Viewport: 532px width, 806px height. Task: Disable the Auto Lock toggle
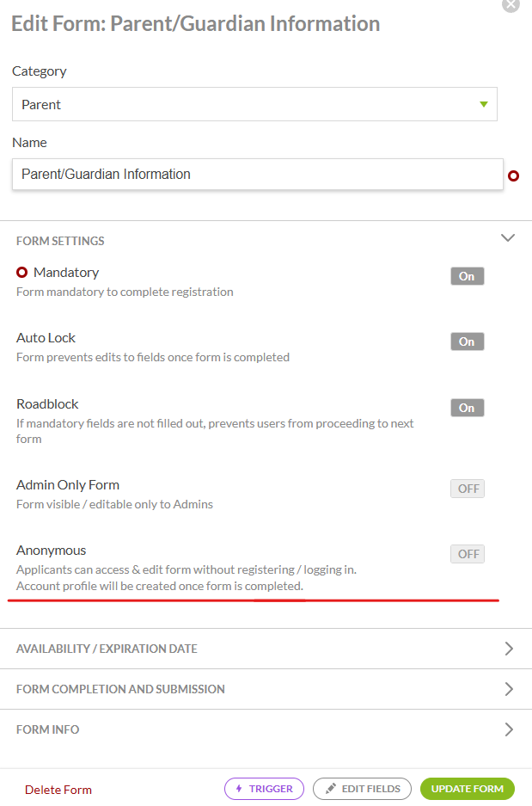[468, 341]
